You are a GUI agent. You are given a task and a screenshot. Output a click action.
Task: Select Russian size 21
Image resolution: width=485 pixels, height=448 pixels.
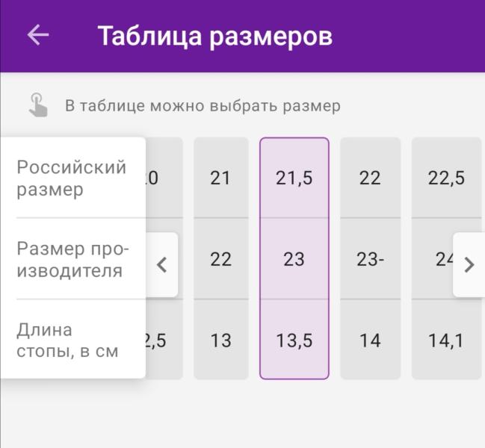(x=220, y=178)
